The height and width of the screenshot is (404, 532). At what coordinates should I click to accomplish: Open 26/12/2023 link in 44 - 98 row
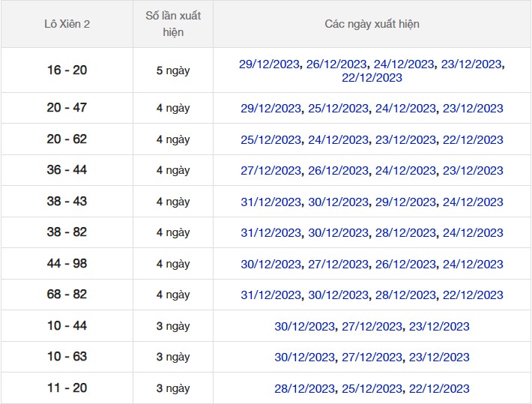point(405,265)
